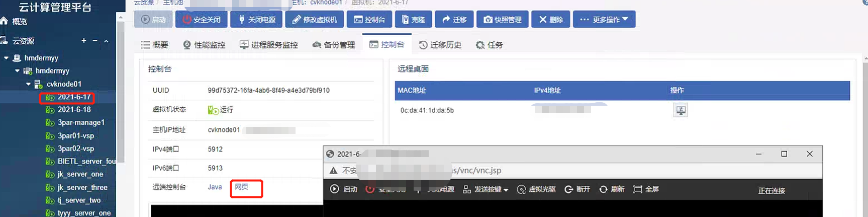The image size is (868, 217).
Task: Click the IPv6 port value 5913
Action: tap(215, 168)
